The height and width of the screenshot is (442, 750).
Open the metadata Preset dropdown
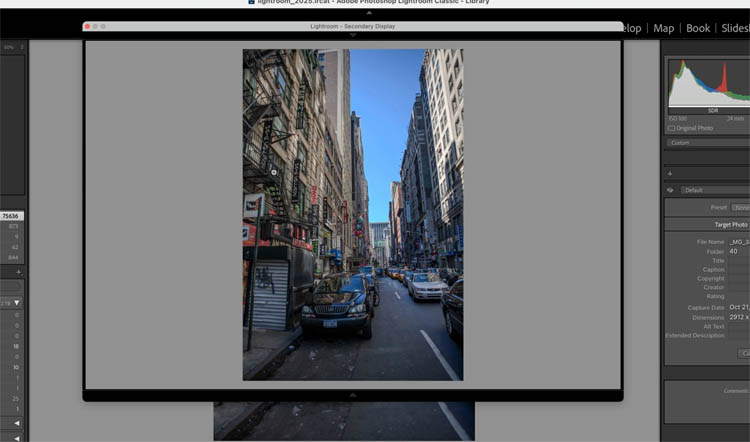click(x=741, y=207)
